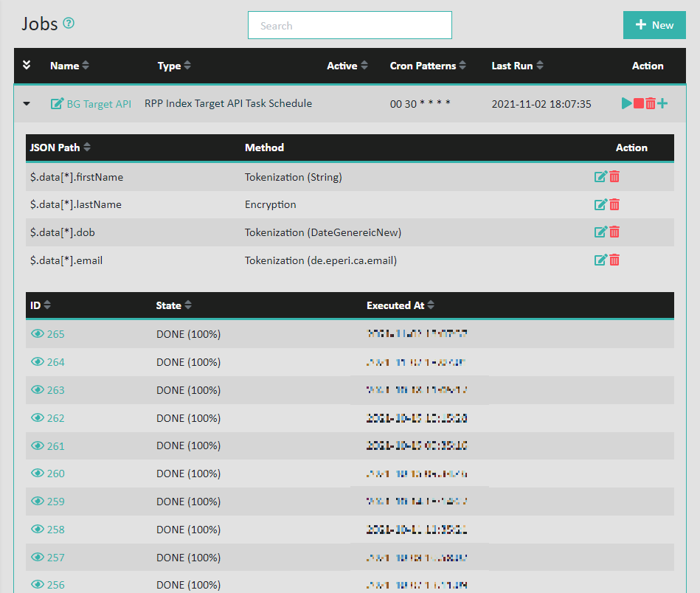Edit the lastName JSON path entry
This screenshot has height=593, width=700.
[601, 204]
